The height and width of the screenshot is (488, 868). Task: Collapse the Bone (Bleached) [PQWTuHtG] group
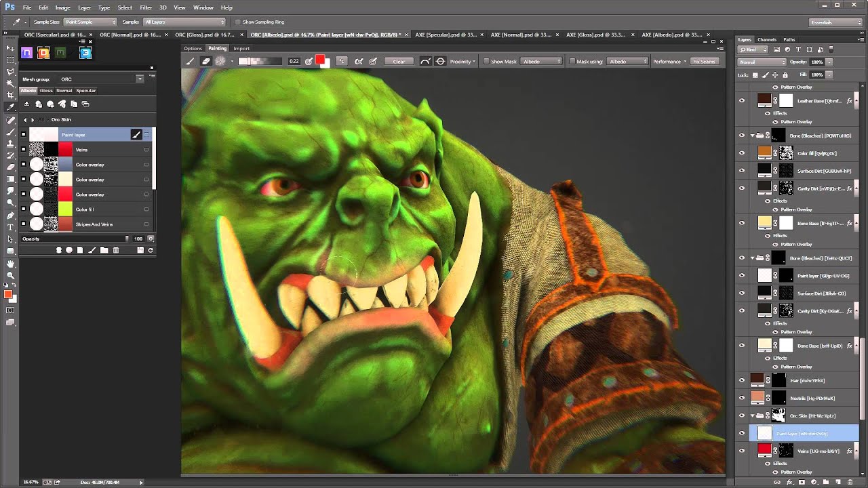753,136
